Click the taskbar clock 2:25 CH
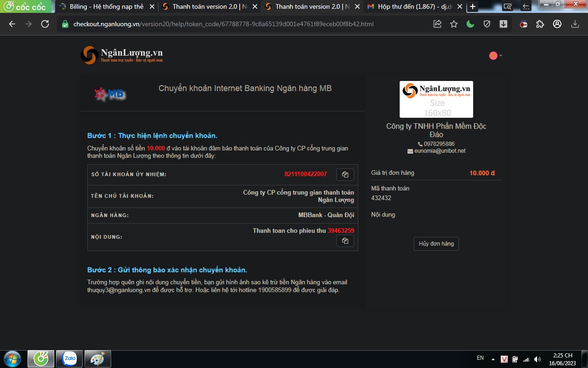Screen dimensions: 588x368 pos(562,359)
